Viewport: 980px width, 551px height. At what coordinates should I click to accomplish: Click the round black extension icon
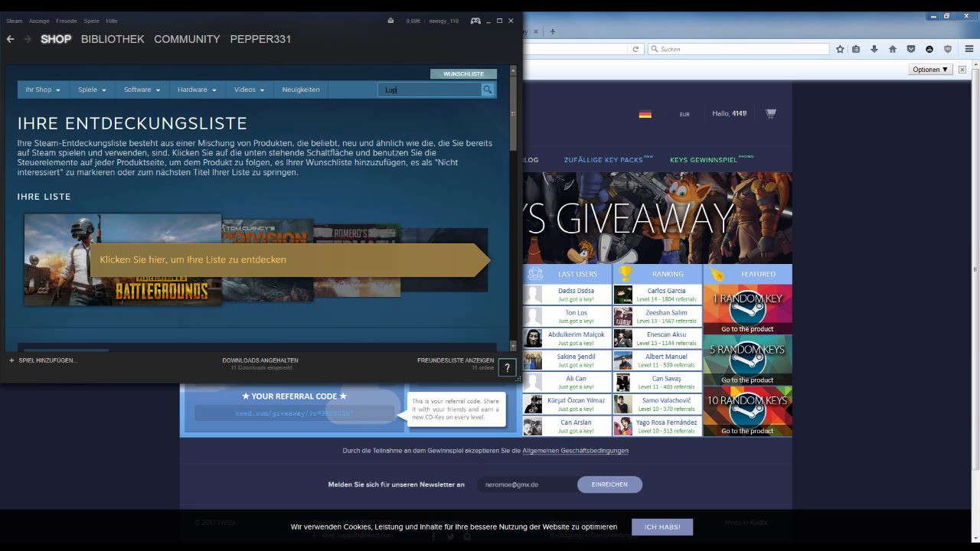point(929,49)
